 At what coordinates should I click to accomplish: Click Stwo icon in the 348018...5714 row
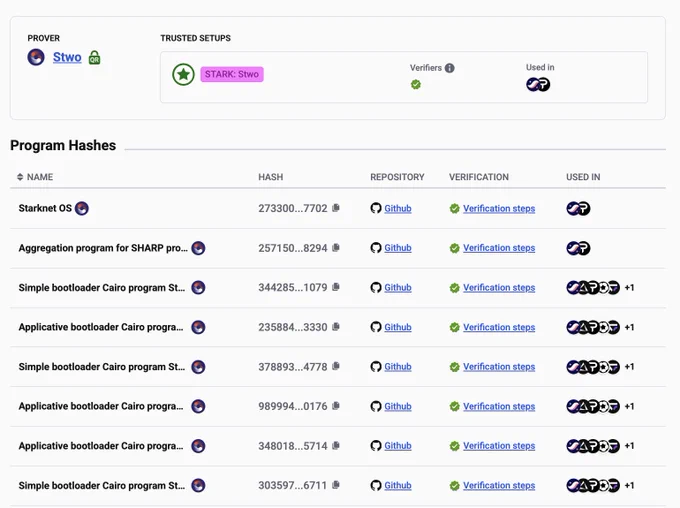(198, 446)
